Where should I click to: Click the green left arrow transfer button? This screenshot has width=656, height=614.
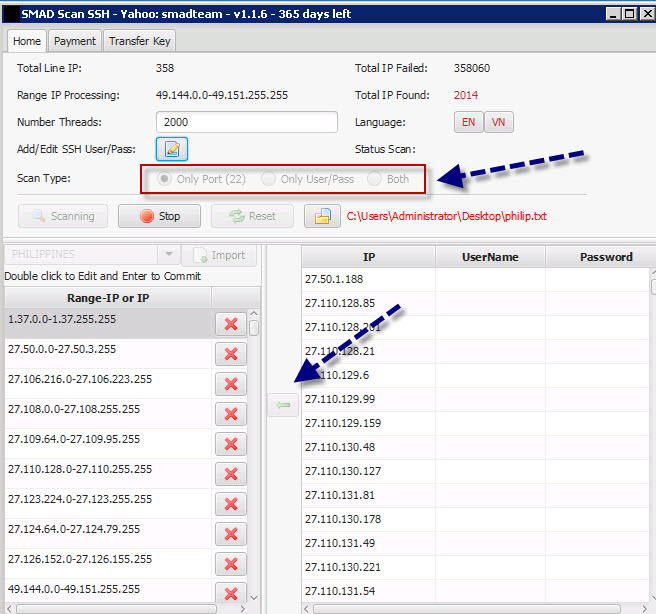[x=283, y=405]
